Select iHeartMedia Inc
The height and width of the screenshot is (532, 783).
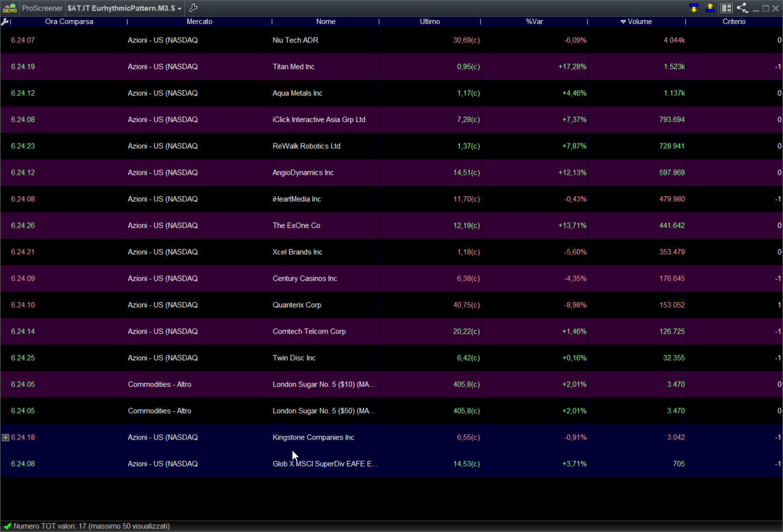[297, 199]
